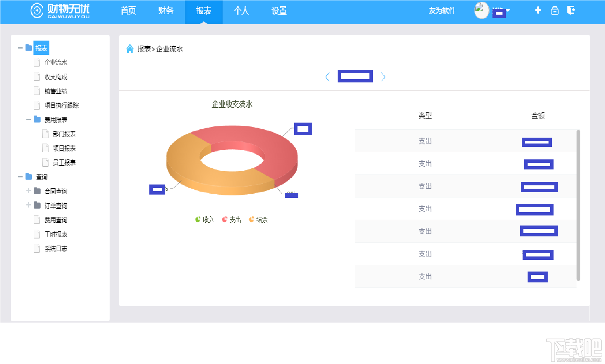Open the 个人 tab
Image resolution: width=605 pixels, height=364 pixels.
(x=241, y=11)
